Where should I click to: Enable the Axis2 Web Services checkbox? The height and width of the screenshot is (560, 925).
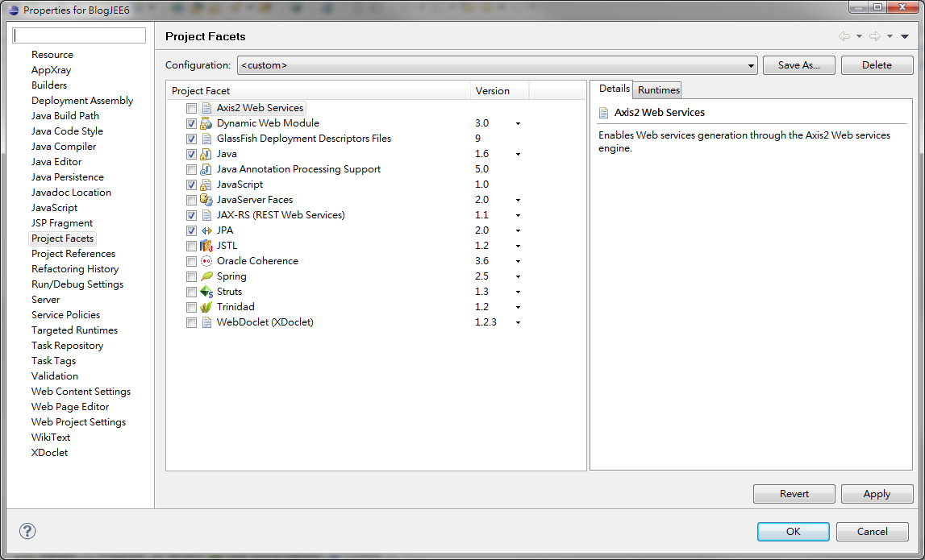(191, 109)
